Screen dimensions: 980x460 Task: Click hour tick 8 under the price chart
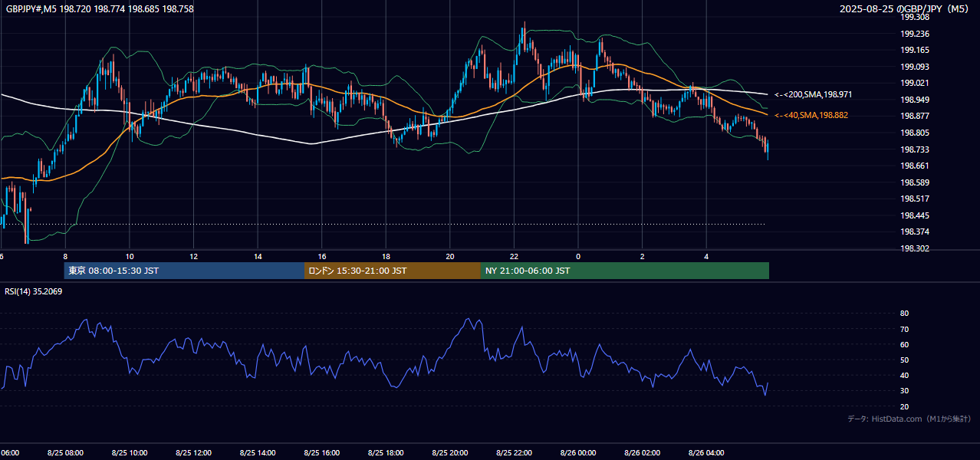[x=65, y=257]
